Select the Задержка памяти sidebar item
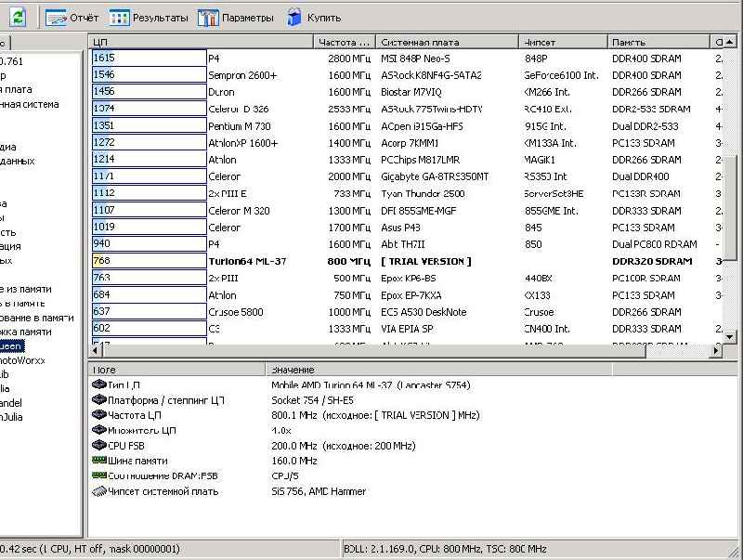The height and width of the screenshot is (560, 743). pos(26,332)
